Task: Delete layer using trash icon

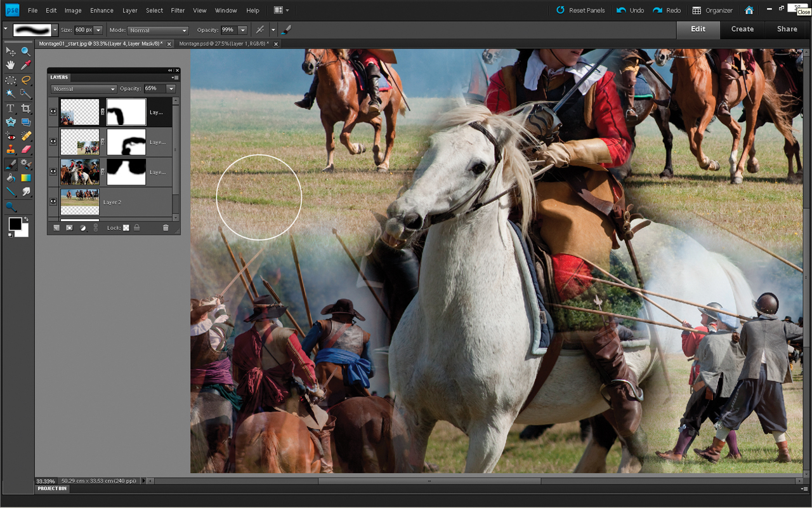Action: click(x=166, y=227)
